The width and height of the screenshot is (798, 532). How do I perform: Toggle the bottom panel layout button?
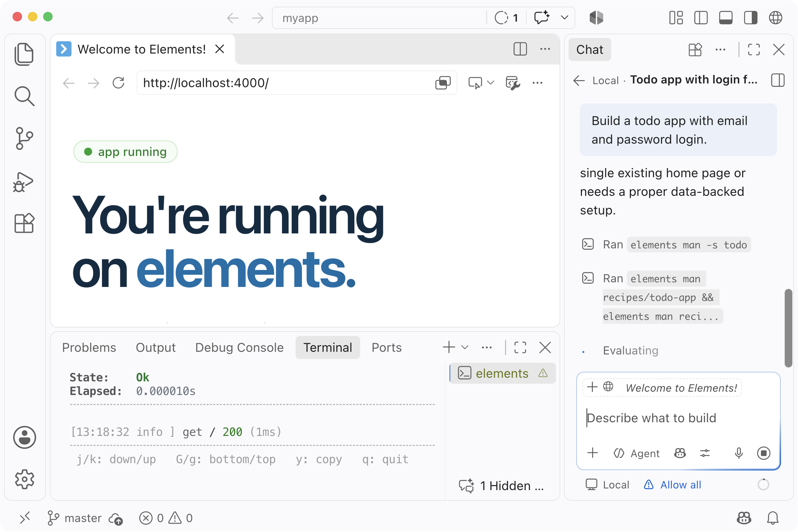726,18
